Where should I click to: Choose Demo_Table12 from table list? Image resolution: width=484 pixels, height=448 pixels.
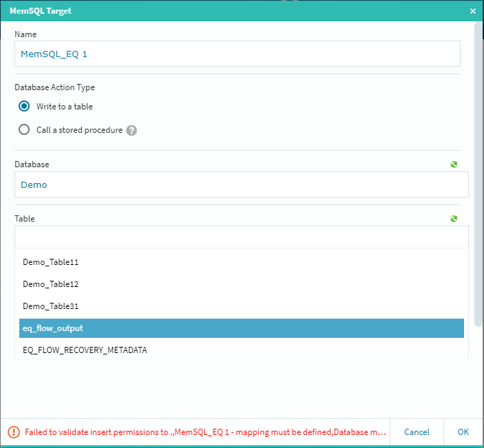pos(242,284)
